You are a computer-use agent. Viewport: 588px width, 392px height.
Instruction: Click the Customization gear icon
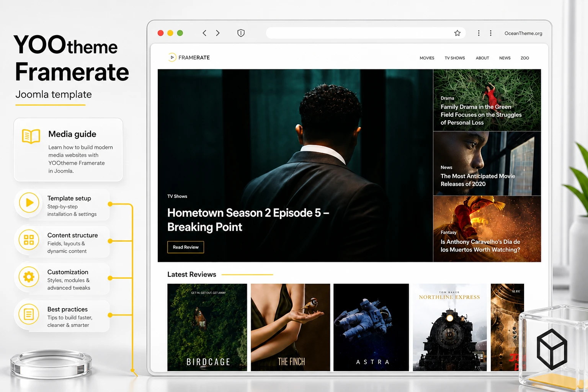click(x=29, y=276)
